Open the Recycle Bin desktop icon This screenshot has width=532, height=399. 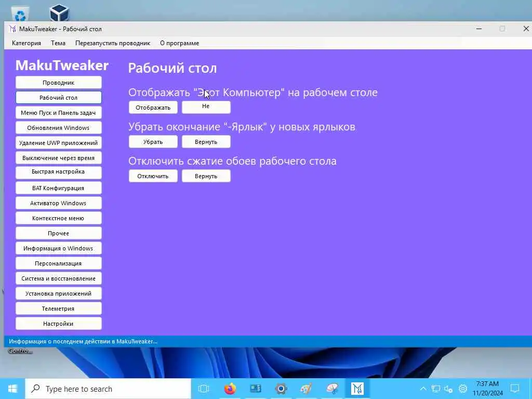pos(20,14)
